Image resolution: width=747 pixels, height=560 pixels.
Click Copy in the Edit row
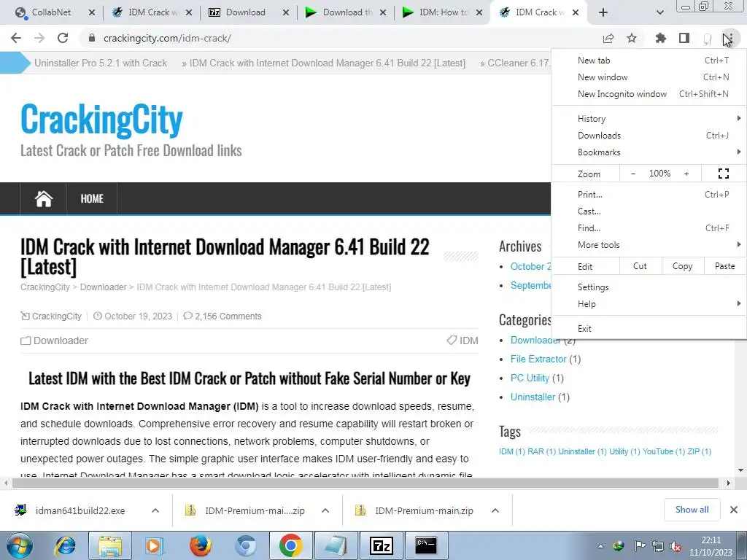[x=683, y=266]
